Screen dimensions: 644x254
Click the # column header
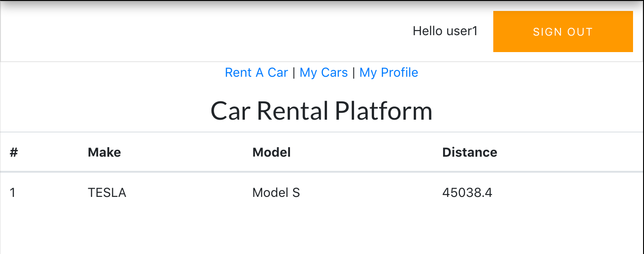tap(14, 153)
